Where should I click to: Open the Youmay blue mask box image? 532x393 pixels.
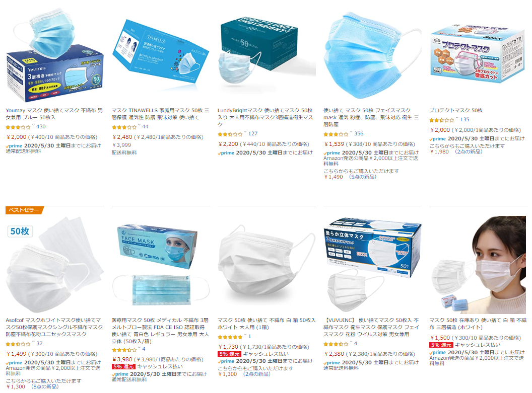point(54,55)
